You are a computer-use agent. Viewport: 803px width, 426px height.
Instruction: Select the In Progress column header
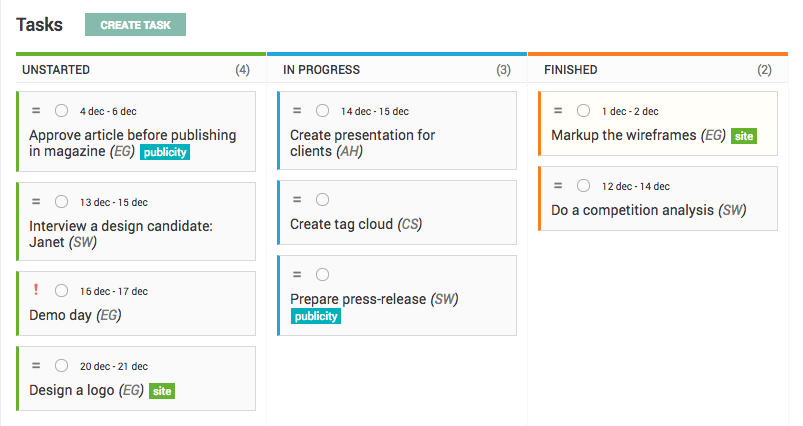(321, 70)
